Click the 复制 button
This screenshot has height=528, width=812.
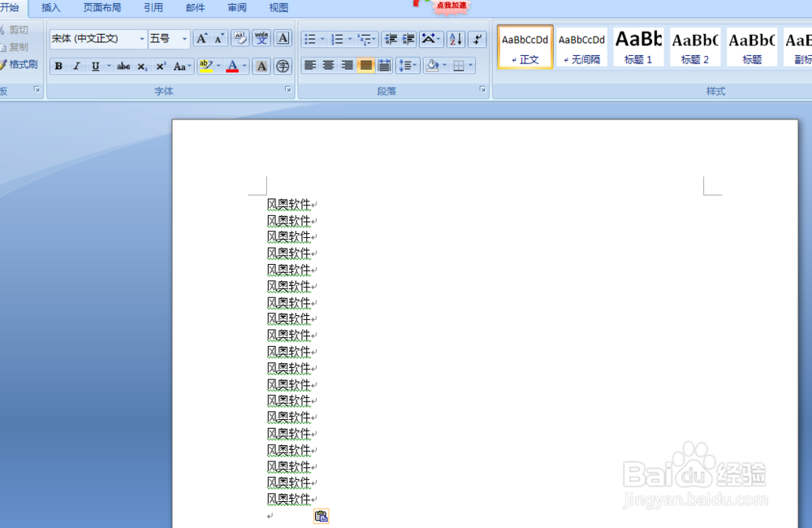(x=15, y=47)
